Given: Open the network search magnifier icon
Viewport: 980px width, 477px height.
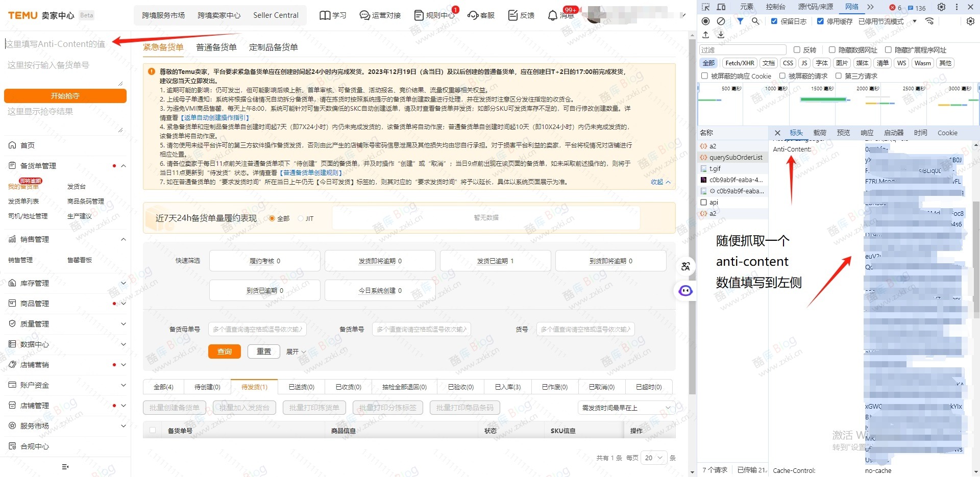Looking at the screenshot, I should [755, 21].
